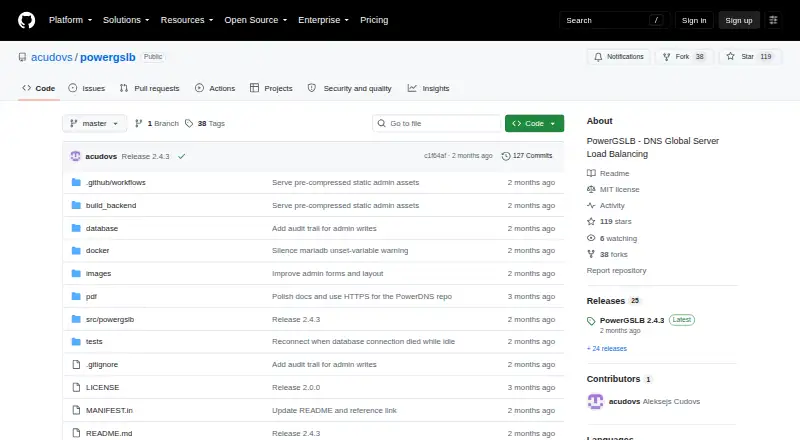Click the acudovs commit author avatar
Viewport: 800px width, 440px height.
point(76,156)
